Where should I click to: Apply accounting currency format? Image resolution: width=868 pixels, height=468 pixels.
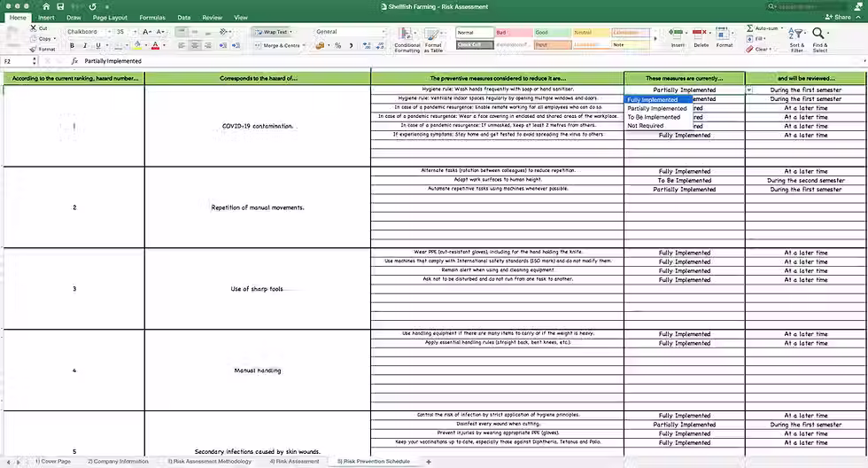tap(320, 45)
